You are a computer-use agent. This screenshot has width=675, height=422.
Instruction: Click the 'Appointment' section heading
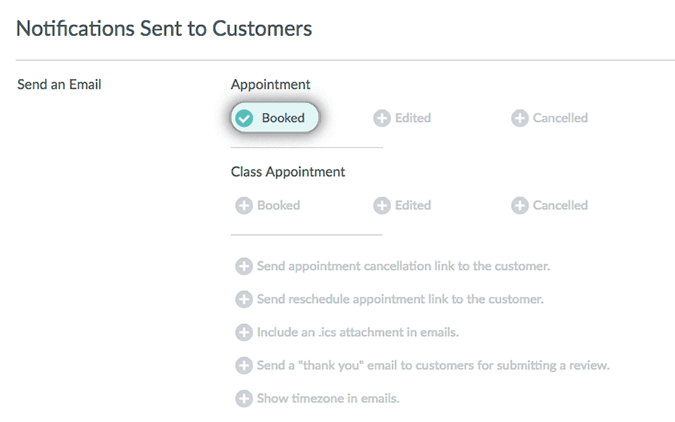pos(270,84)
